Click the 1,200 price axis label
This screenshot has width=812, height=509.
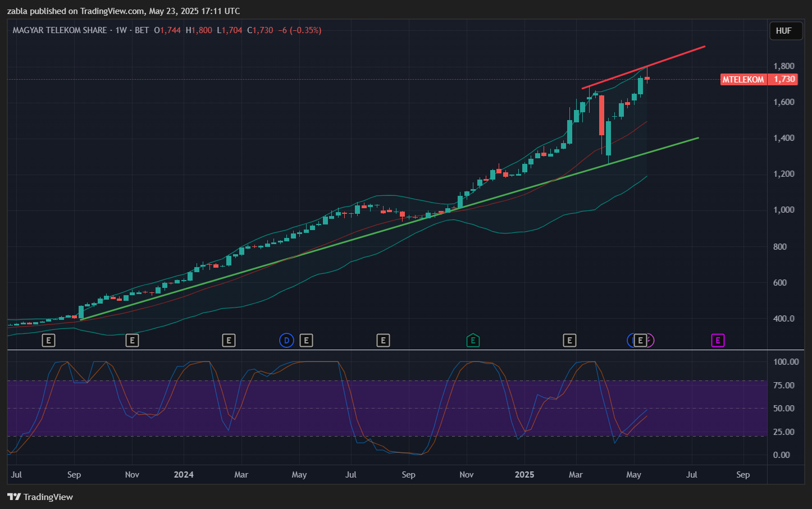(x=784, y=174)
